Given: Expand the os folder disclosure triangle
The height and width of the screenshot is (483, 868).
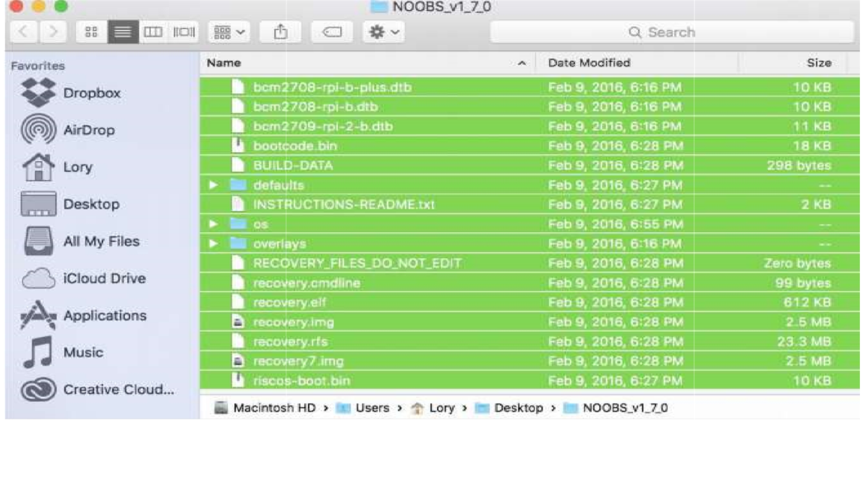Looking at the screenshot, I should [213, 224].
